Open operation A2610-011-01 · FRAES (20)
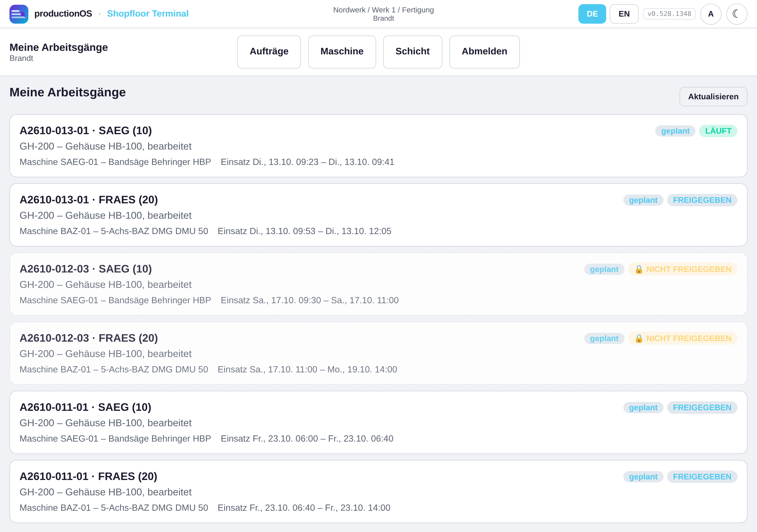This screenshot has width=757, height=532. coord(378,492)
